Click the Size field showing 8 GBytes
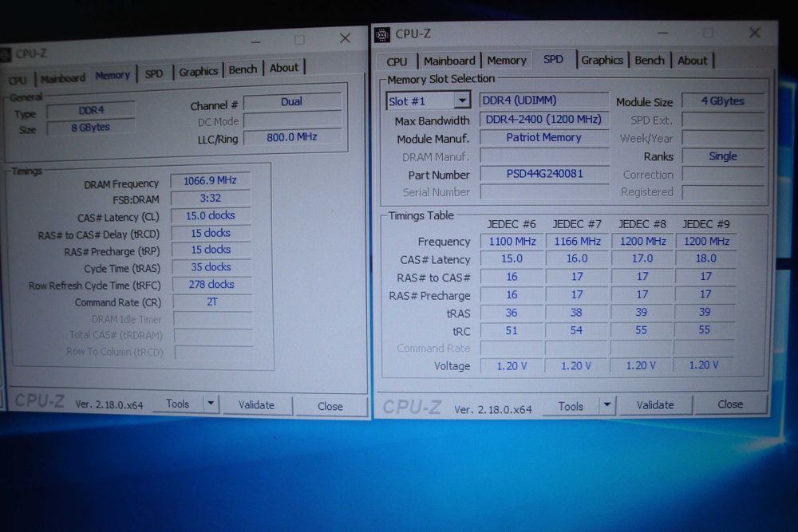The height and width of the screenshot is (532, 798). tap(91, 127)
